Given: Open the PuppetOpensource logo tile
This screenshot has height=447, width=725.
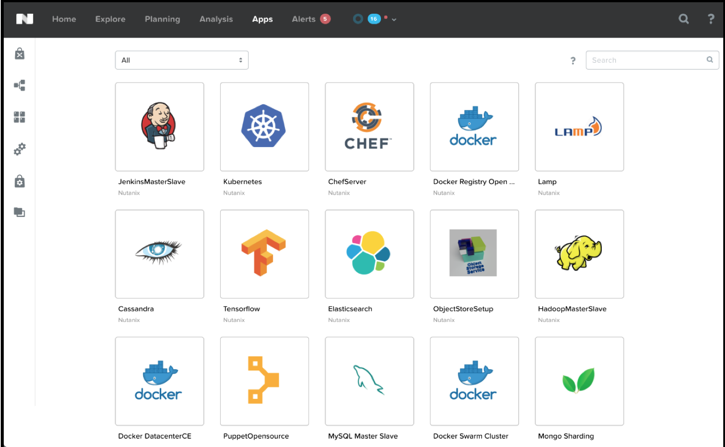Looking at the screenshot, I should [264, 381].
